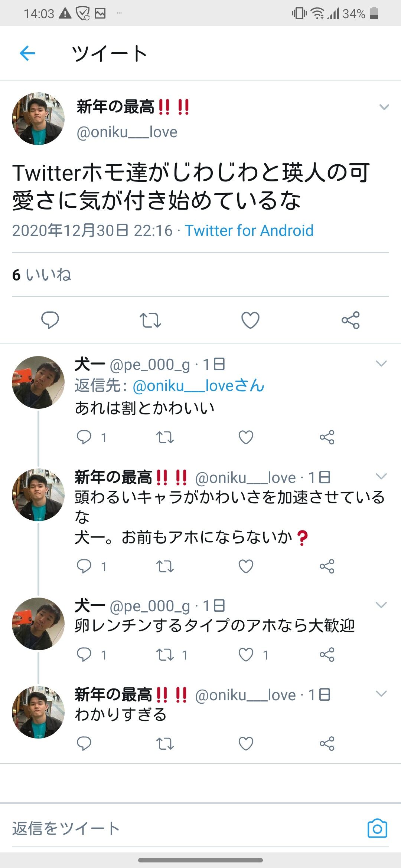Open camera icon in reply bar
This screenshot has height=868, width=401.
point(377,828)
